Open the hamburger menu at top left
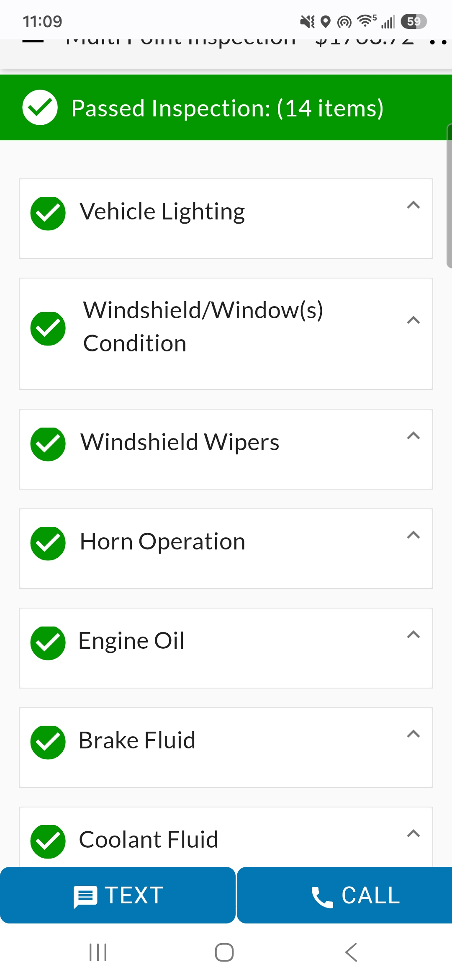Viewport: 452px width, 980px height. tap(33, 41)
